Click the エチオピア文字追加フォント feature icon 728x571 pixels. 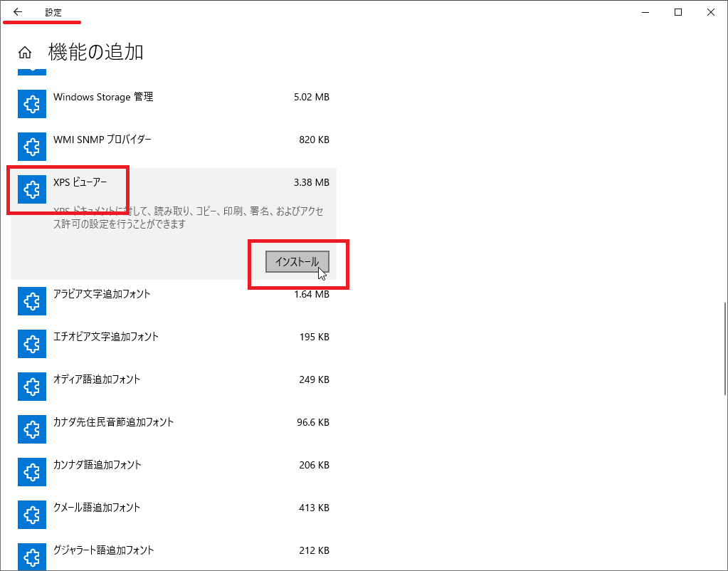[x=31, y=345]
